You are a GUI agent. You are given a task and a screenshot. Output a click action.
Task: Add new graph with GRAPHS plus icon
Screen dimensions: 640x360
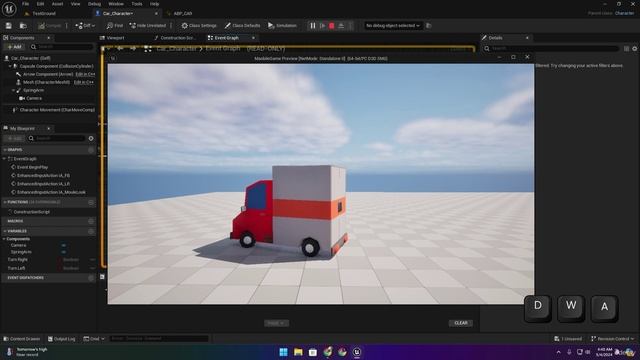tap(91, 150)
